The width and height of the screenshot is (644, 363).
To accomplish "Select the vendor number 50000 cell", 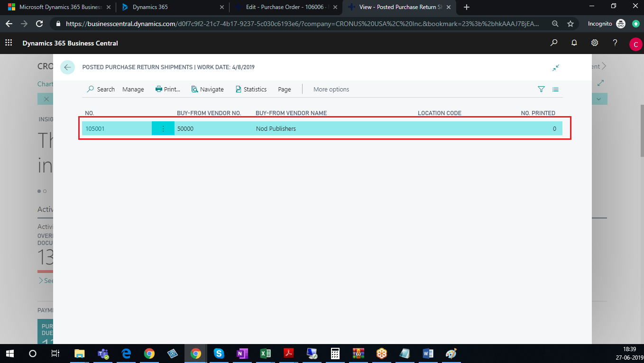I will tap(185, 128).
